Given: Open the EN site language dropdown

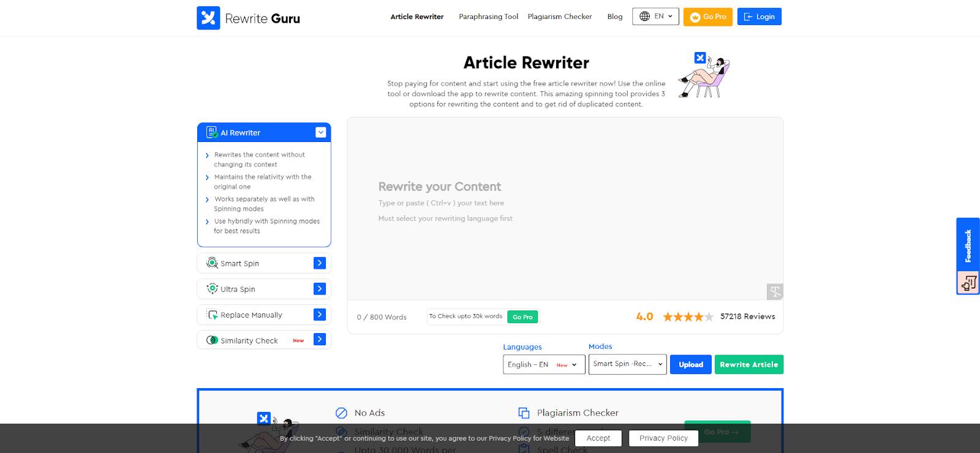Looking at the screenshot, I should (x=655, y=17).
